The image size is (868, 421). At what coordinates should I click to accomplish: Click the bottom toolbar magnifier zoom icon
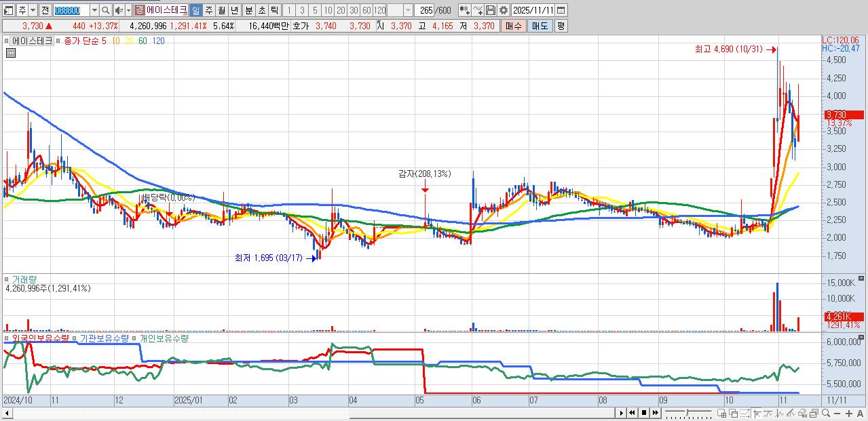[x=825, y=413]
